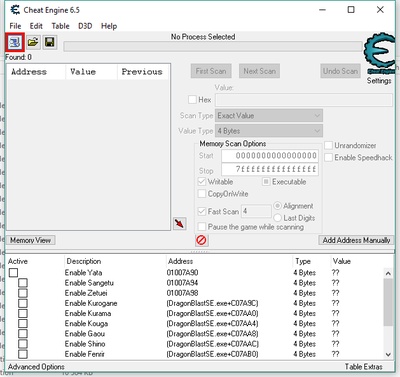Toggle the Hex checkbox
This screenshot has width=400, height=377.
pos(192,100)
